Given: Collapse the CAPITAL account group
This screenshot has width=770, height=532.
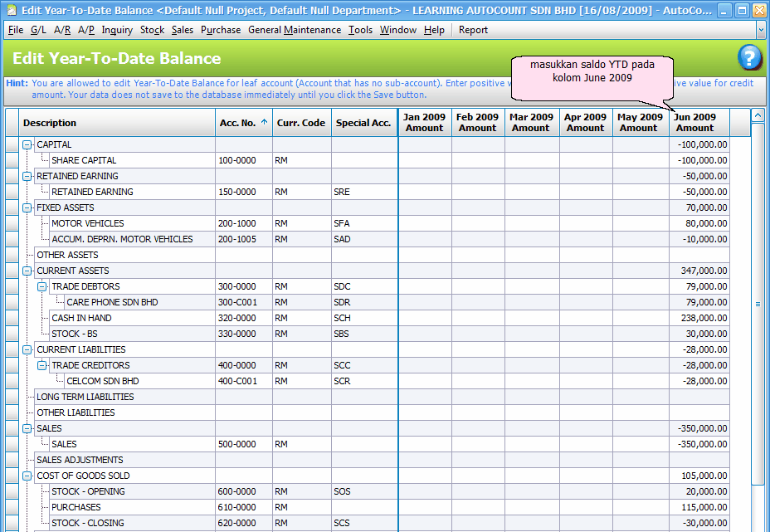Looking at the screenshot, I should point(27,144).
